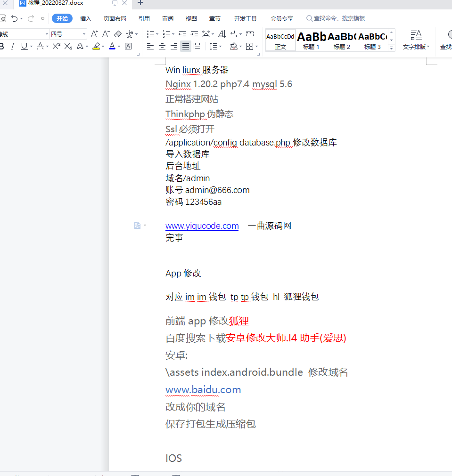Click the increase indent icon
Viewport: 452px width, 476px height.
click(194, 34)
